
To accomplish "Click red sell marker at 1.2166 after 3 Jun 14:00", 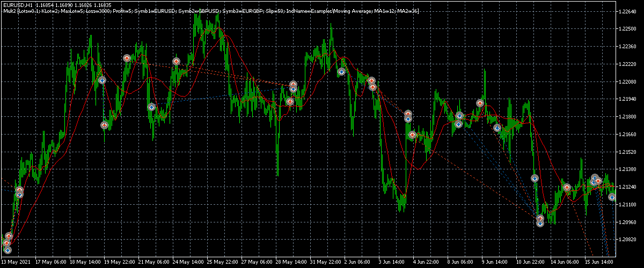I will [412, 135].
